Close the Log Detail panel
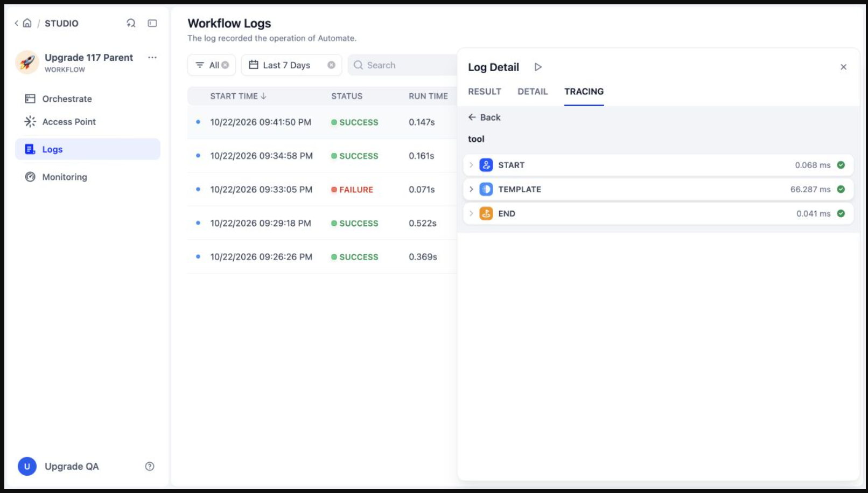The image size is (868, 493). coord(843,67)
